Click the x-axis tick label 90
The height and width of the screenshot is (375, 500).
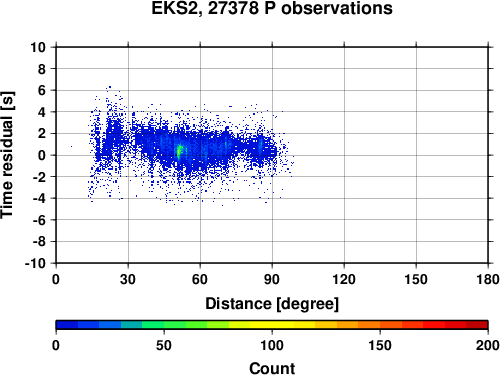(x=272, y=279)
